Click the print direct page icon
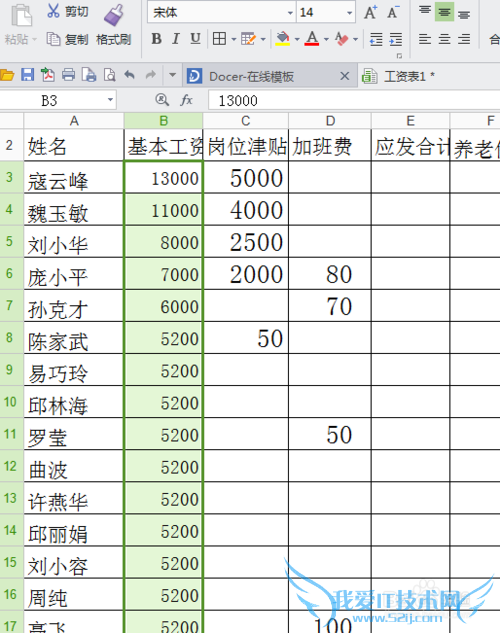The width and height of the screenshot is (500, 633). [x=89, y=75]
